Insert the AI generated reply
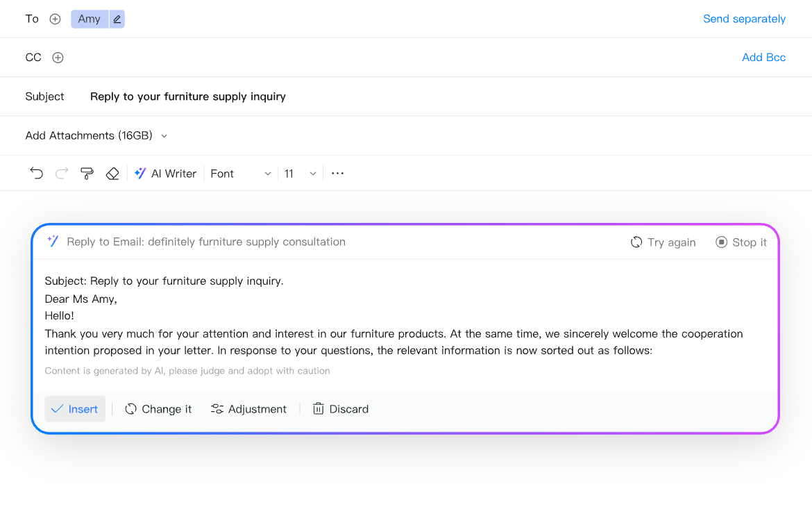The width and height of the screenshot is (812, 516). click(x=75, y=409)
